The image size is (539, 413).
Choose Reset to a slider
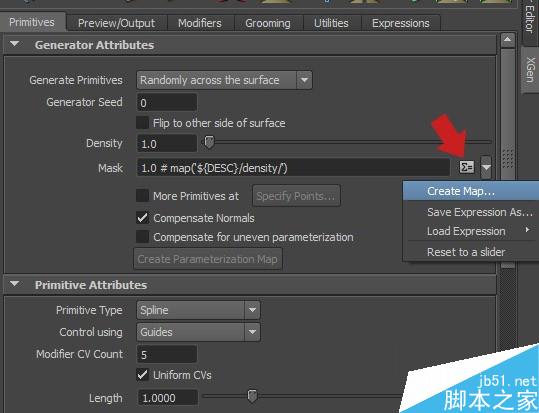point(471,252)
